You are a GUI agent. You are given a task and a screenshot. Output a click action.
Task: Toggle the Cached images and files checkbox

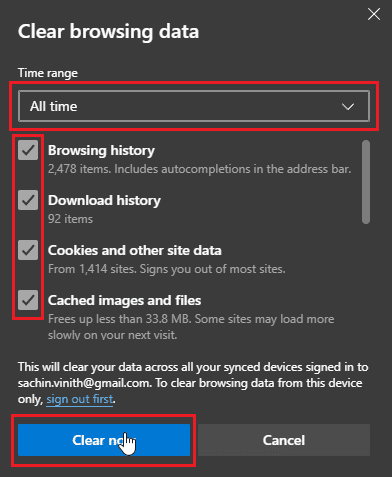[28, 300]
